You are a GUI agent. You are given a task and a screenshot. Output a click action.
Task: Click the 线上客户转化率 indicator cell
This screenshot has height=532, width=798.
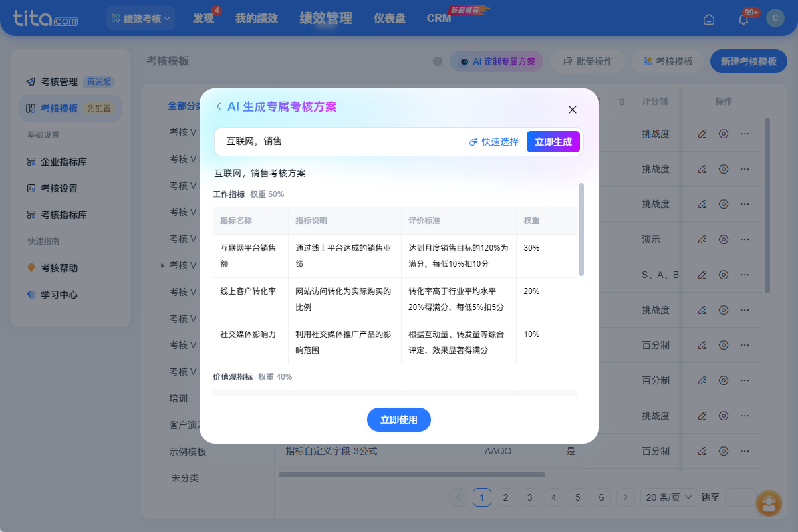click(251, 299)
